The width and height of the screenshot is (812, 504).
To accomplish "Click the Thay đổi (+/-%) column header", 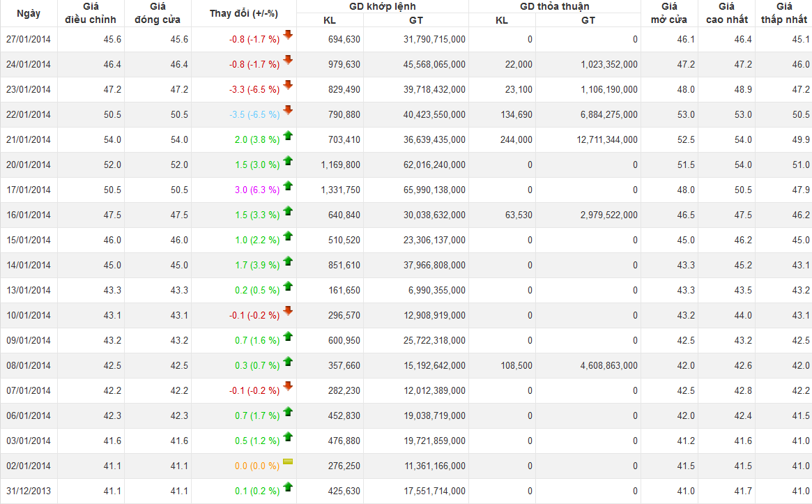I will pos(243,13).
